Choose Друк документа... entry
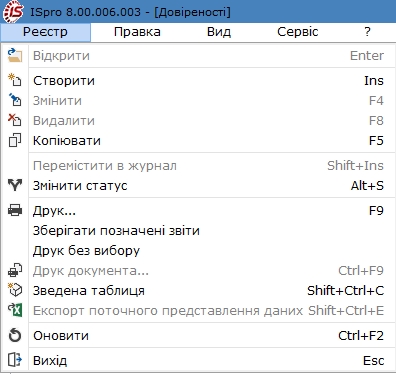Image resolution: width=396 pixels, height=374 pixels. [x=207, y=270]
